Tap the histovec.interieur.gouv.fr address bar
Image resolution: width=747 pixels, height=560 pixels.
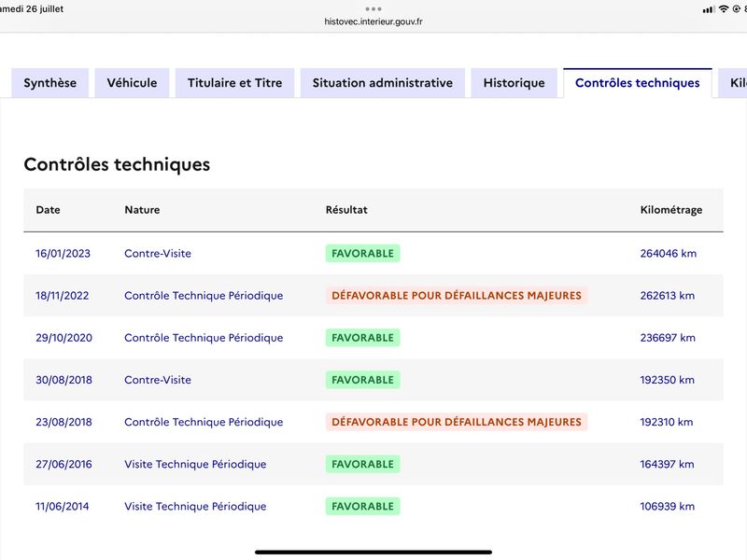click(x=373, y=21)
